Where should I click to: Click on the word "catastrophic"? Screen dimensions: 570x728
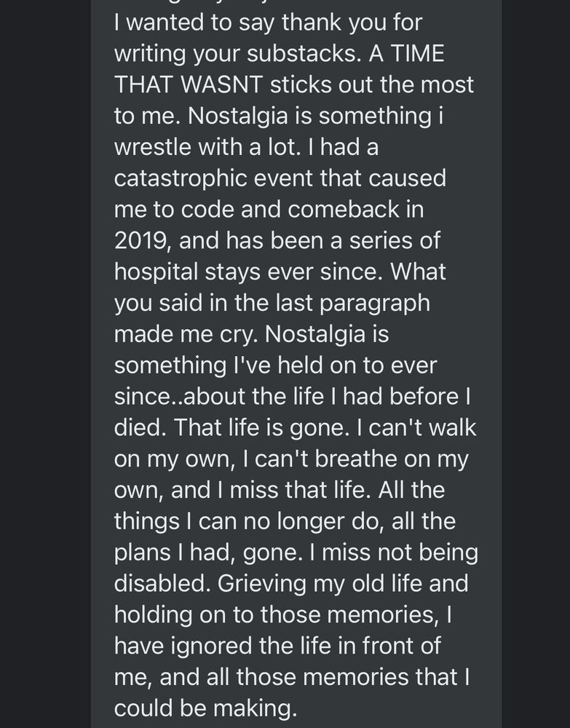pos(180,179)
